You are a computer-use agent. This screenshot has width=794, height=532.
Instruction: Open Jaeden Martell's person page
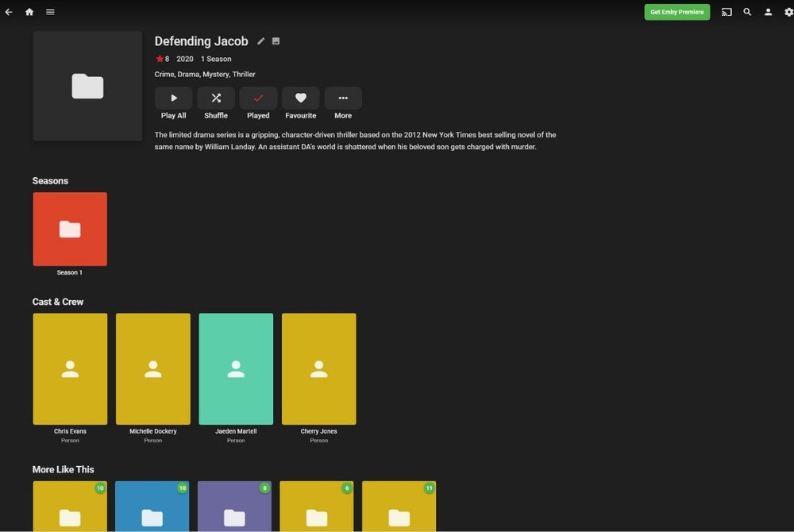tap(235, 368)
